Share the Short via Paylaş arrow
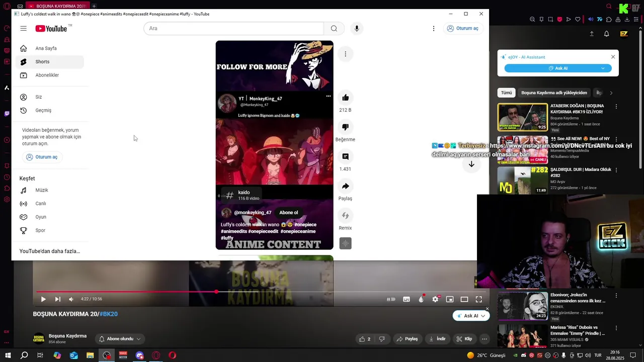 coord(345,186)
